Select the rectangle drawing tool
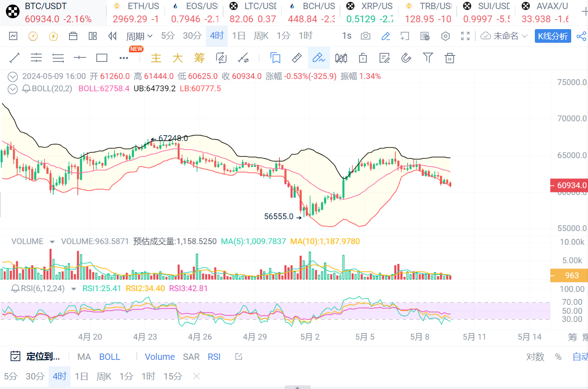This screenshot has height=389, width=588. (x=102, y=58)
